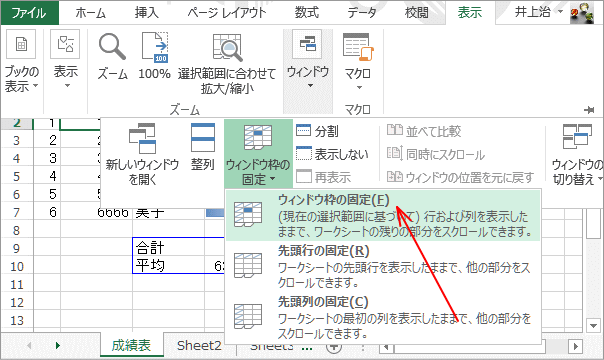Screen dimensions: 604x360
Task: Click the horizontal scrollbar left arrow
Action: [386, 348]
